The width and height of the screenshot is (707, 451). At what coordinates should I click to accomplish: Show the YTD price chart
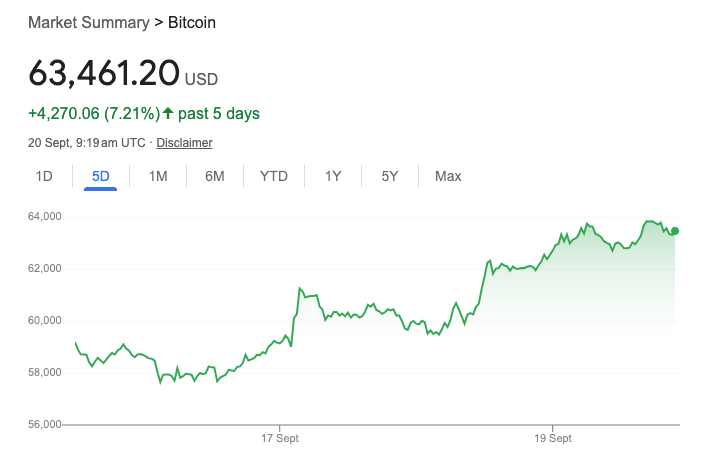(x=274, y=176)
